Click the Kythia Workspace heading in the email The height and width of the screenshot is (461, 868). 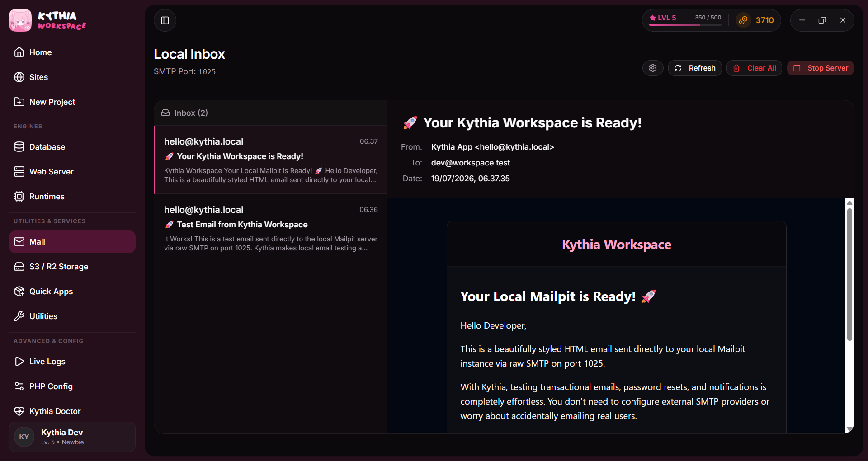616,245
